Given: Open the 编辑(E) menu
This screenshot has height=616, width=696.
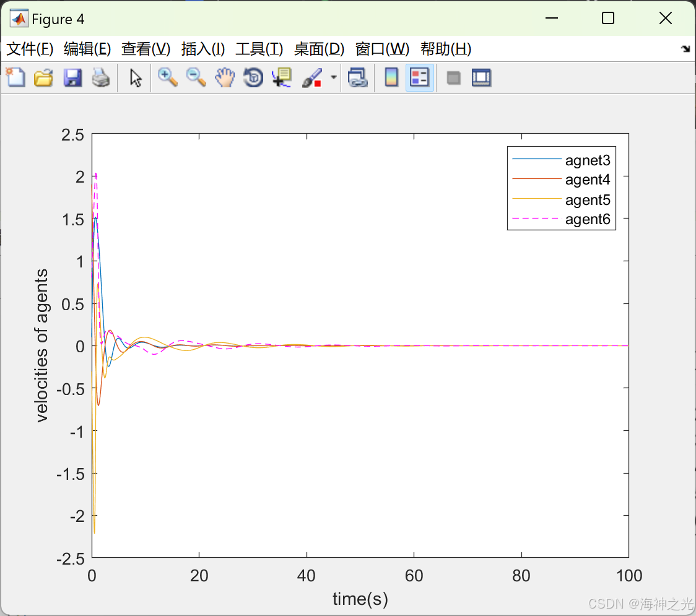Looking at the screenshot, I should pyautogui.click(x=87, y=49).
